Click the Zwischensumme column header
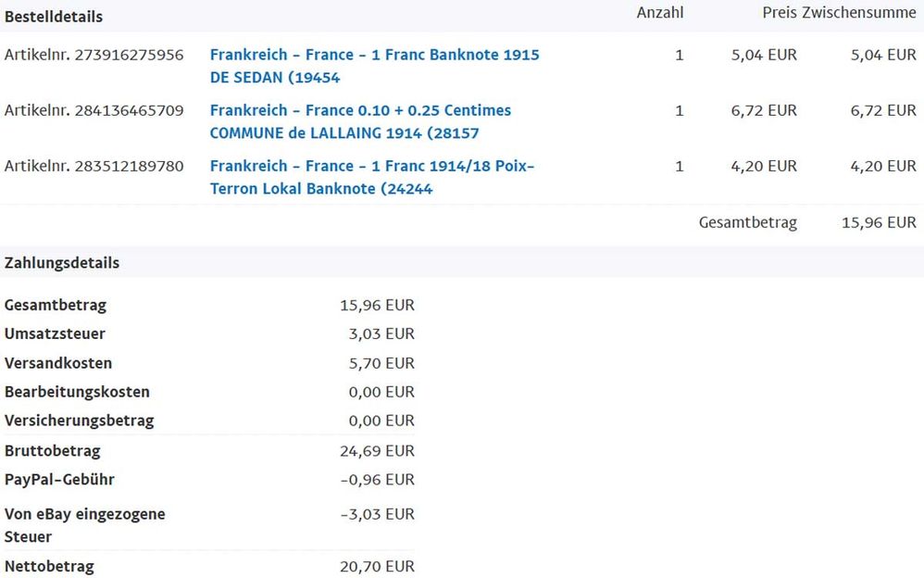The width and height of the screenshot is (924, 578). coord(859,13)
